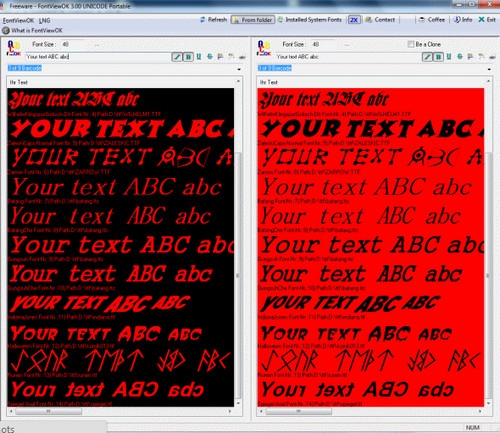This screenshot has width=500, height=433.
Task: Click scroll-down arrow of left font list
Action: point(238,403)
